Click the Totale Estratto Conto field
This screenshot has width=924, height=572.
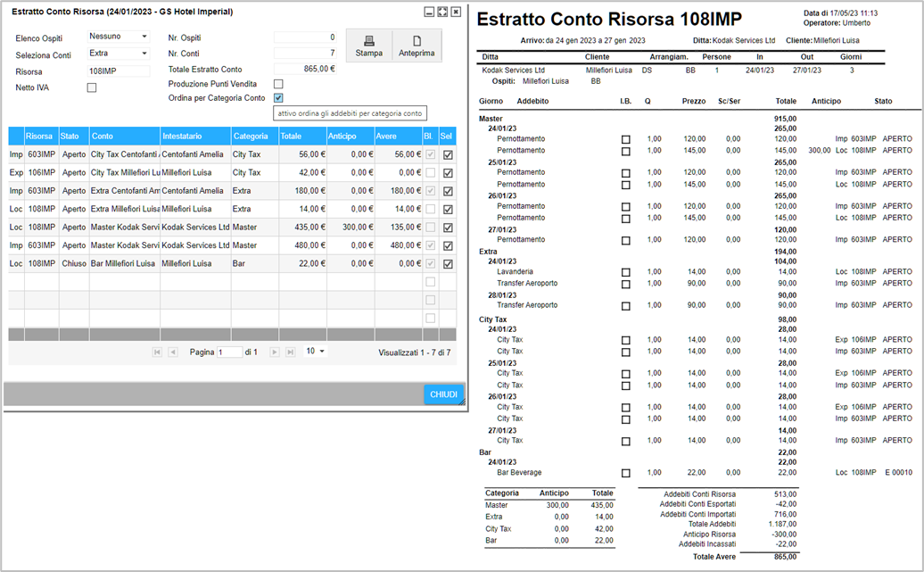(305, 69)
